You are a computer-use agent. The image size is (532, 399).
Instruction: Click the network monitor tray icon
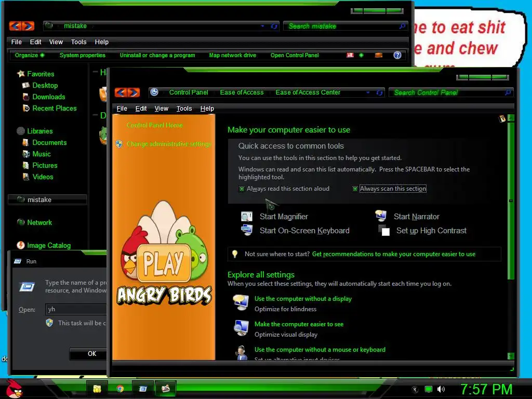coord(429,389)
